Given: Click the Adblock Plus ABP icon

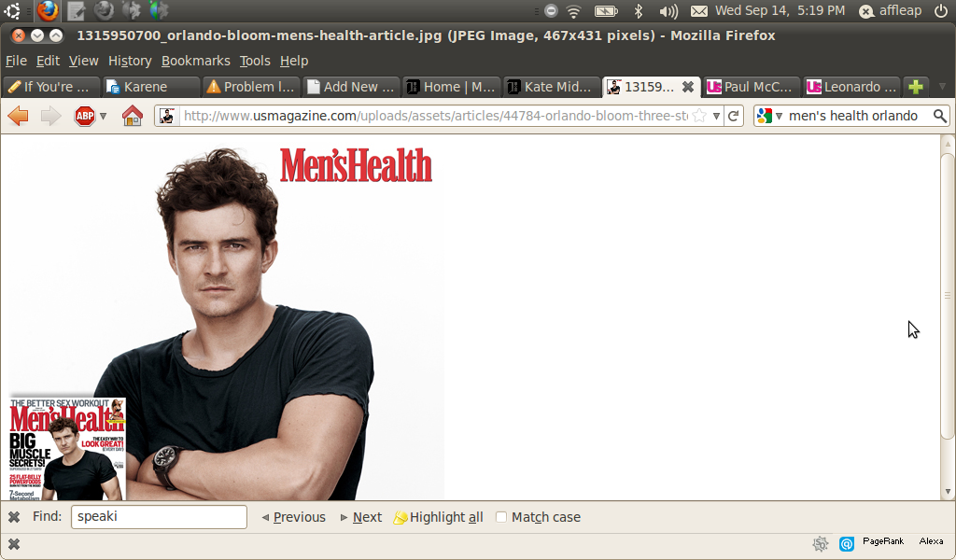Looking at the screenshot, I should coord(85,115).
